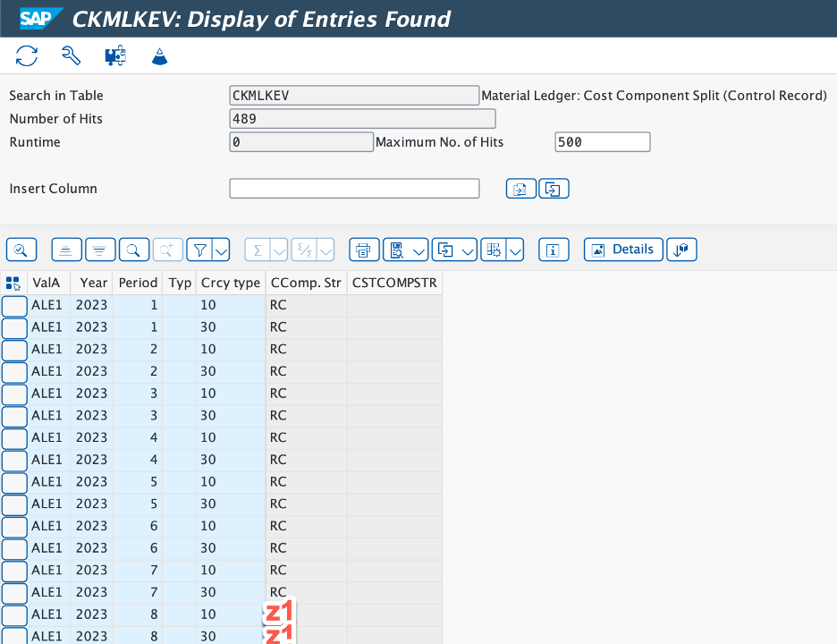Image resolution: width=837 pixels, height=644 pixels.
Task: Click the Insert Column input field
Action: click(354, 189)
